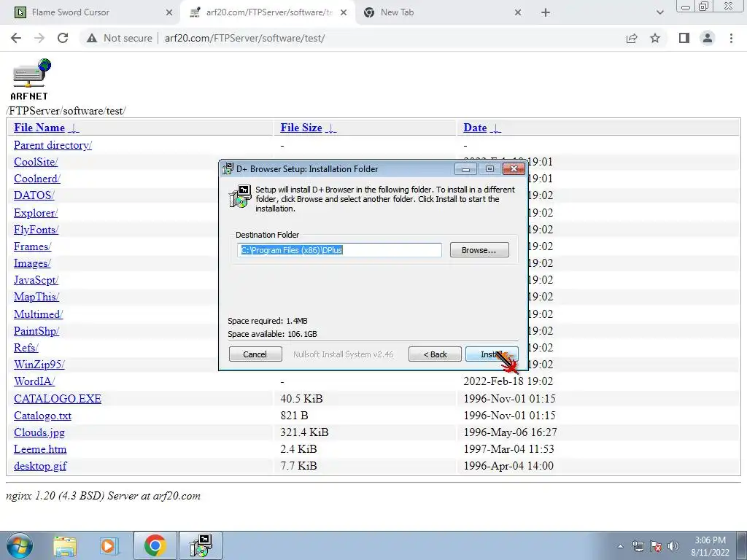Go back with the browser back arrow
Screen dimensions: 747x560
(16, 38)
